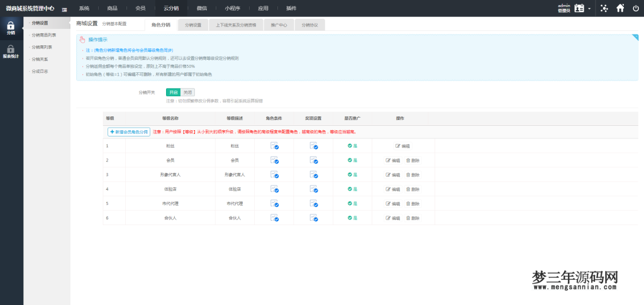Toggle 是否推广 status for 体验店 row

[353, 189]
